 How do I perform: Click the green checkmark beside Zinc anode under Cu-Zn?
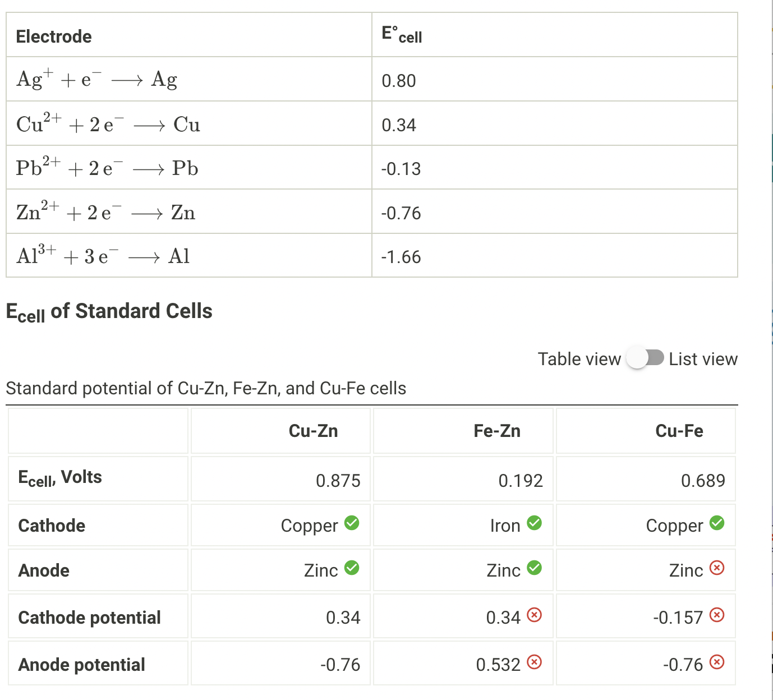(352, 568)
